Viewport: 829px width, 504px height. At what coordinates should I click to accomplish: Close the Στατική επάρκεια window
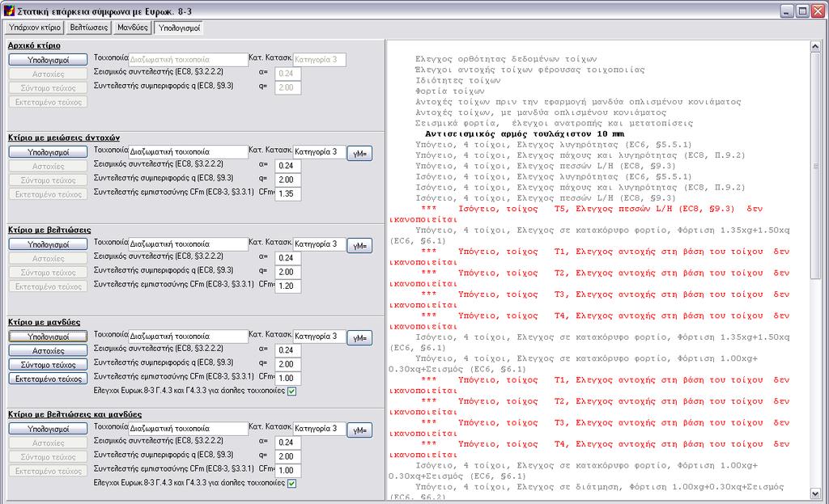tap(818, 11)
